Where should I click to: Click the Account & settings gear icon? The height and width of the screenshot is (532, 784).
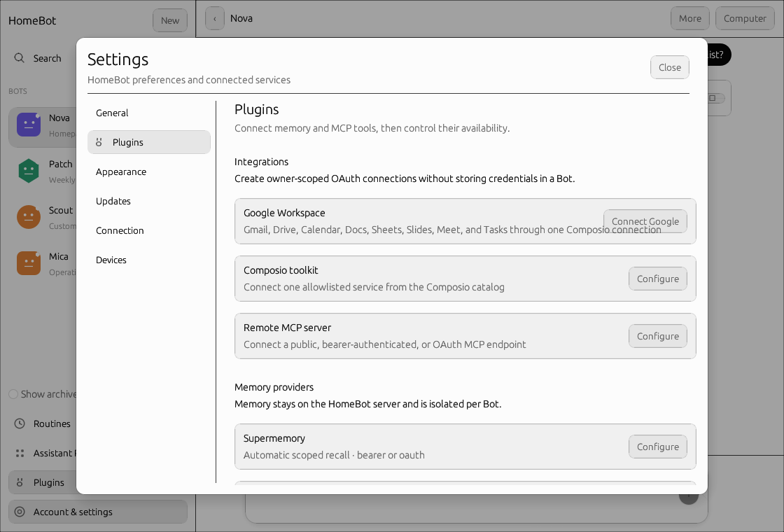tap(20, 512)
